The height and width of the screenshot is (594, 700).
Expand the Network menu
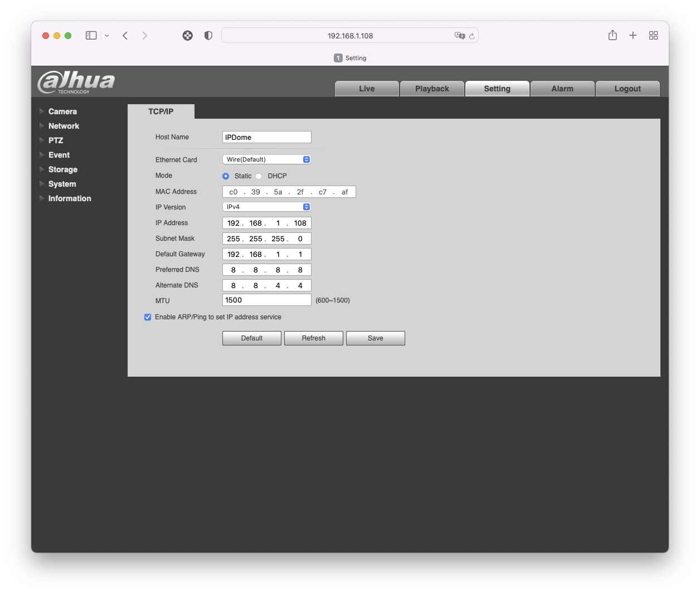(64, 126)
